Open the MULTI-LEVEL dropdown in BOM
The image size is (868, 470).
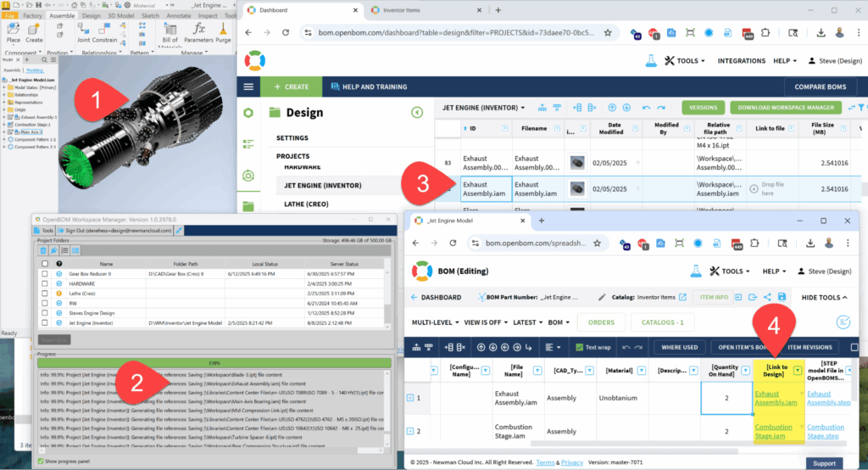click(435, 322)
